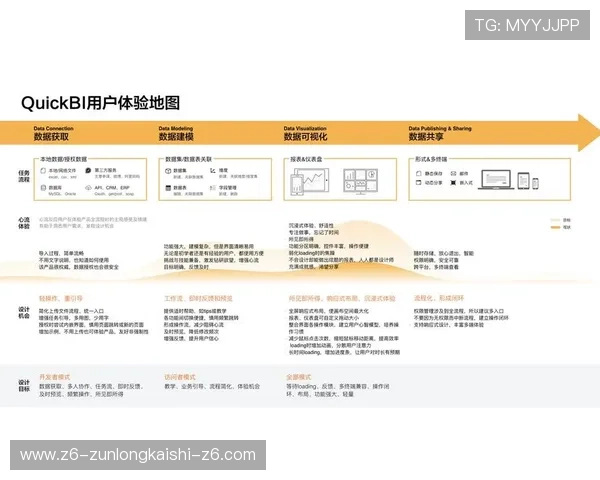Select the 数据获取 stage heading
The image size is (600, 480).
pyautogui.click(x=51, y=137)
